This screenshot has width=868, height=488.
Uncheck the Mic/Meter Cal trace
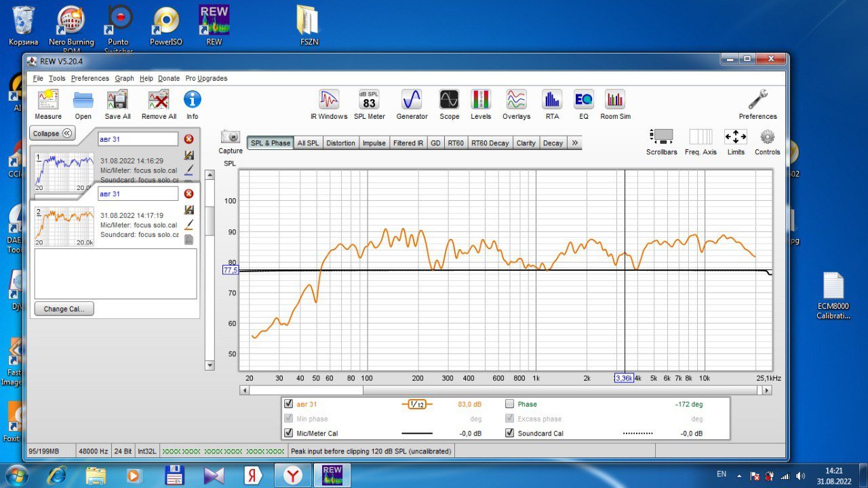[x=289, y=433]
